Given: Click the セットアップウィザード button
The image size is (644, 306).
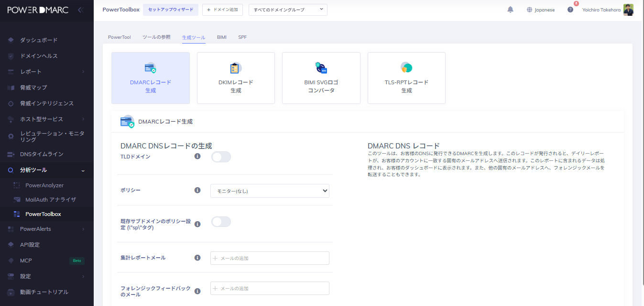Looking at the screenshot, I should click(171, 10).
